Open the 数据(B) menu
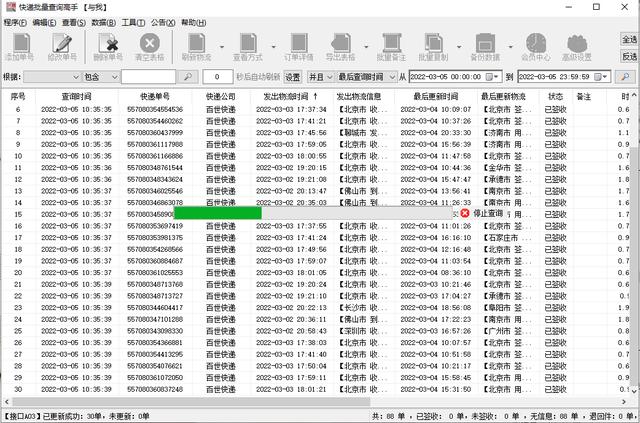640x423 pixels. (104, 23)
